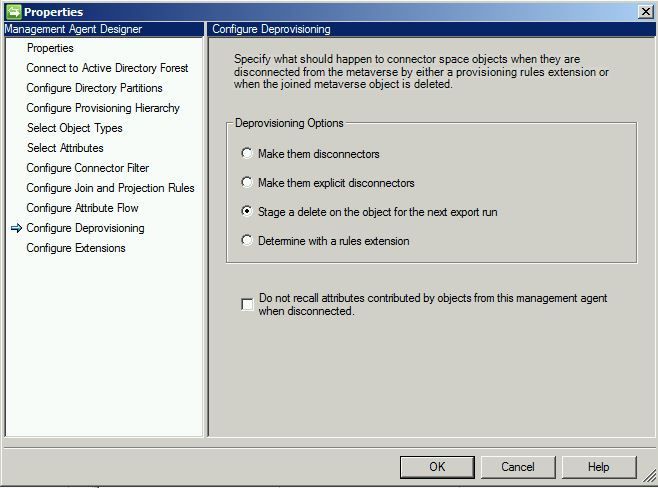Click the Configure Deprovisioning pane header
The height and width of the screenshot is (488, 658).
pyautogui.click(x=431, y=29)
